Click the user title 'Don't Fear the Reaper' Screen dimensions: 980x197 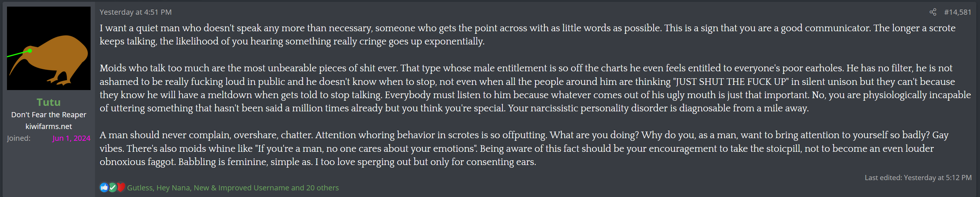click(49, 115)
